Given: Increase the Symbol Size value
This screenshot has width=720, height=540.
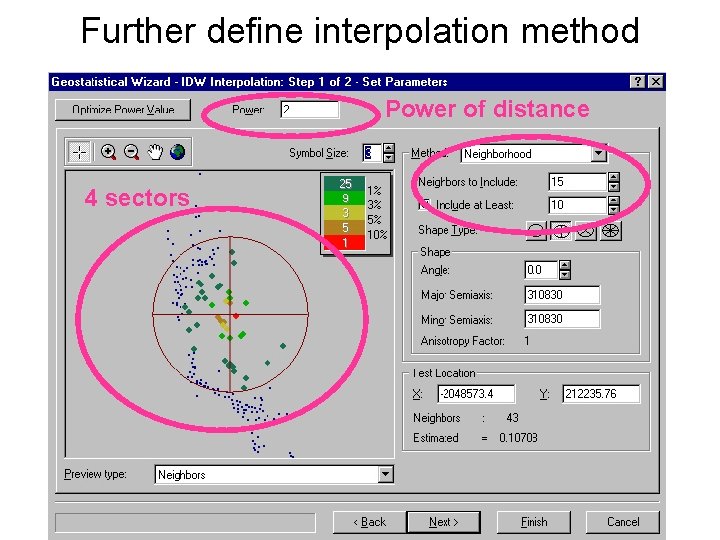Looking at the screenshot, I should [389, 149].
